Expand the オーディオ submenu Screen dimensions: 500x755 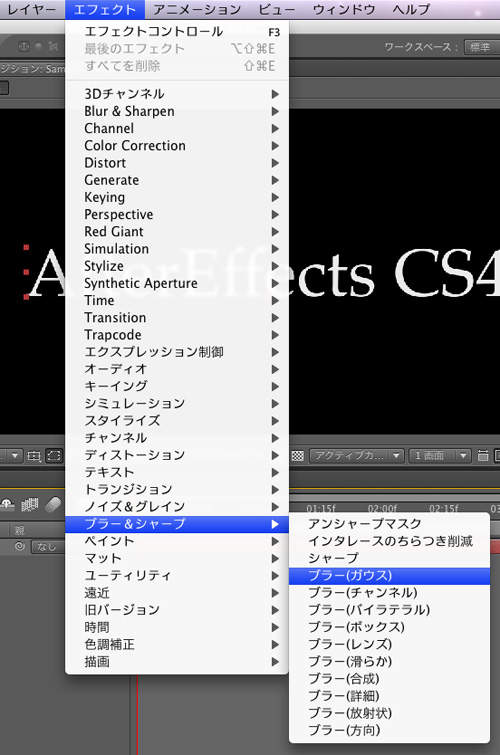(177, 369)
